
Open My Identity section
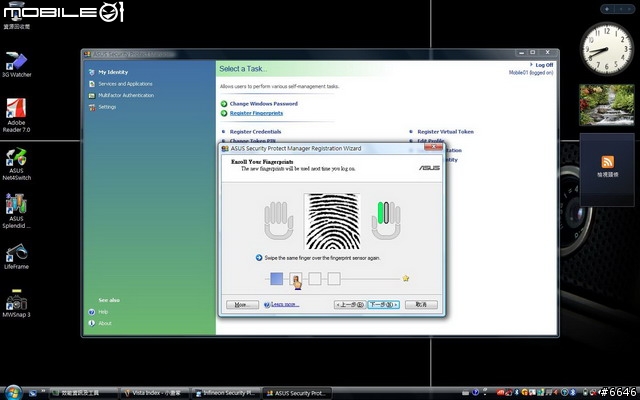click(x=113, y=72)
